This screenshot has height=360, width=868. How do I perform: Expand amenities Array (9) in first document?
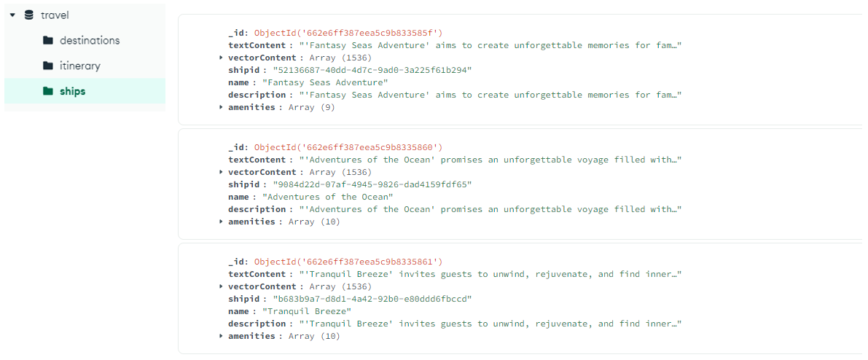[x=222, y=107]
